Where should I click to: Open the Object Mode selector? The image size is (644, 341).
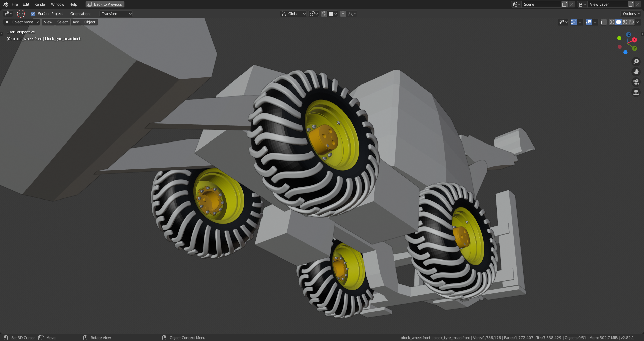click(x=22, y=22)
